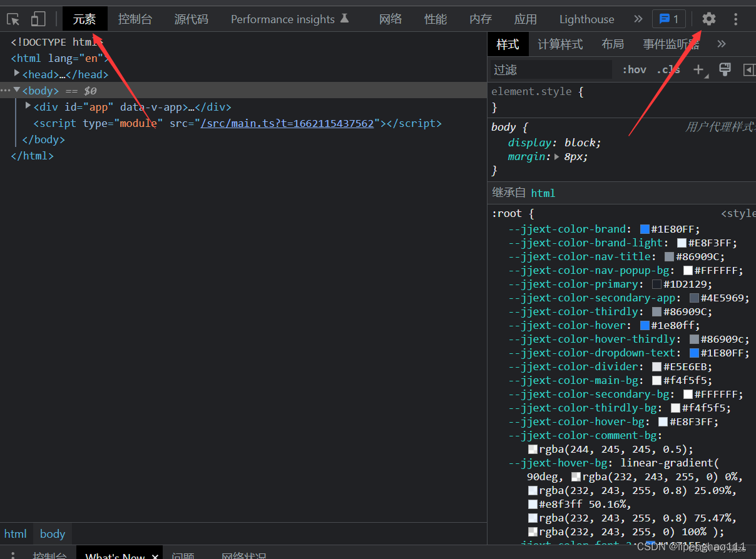Show more styles pane tabs via chevrons
Image resolution: width=756 pixels, height=559 pixels.
point(722,44)
